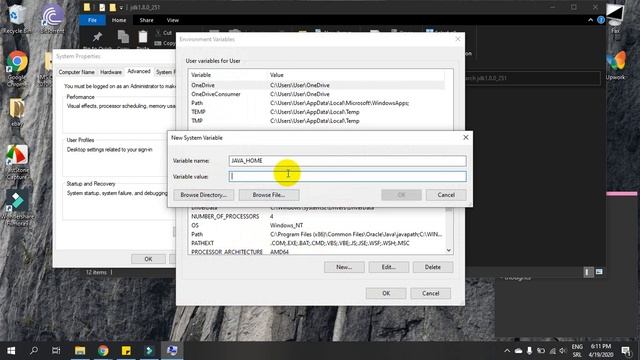Open Sticky Notes from the taskbar

click(126, 351)
